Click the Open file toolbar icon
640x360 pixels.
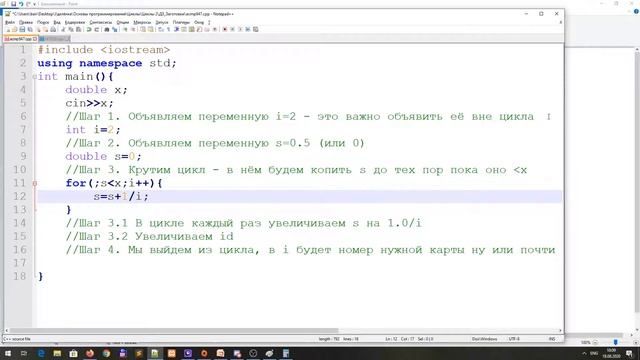pos(15,29)
